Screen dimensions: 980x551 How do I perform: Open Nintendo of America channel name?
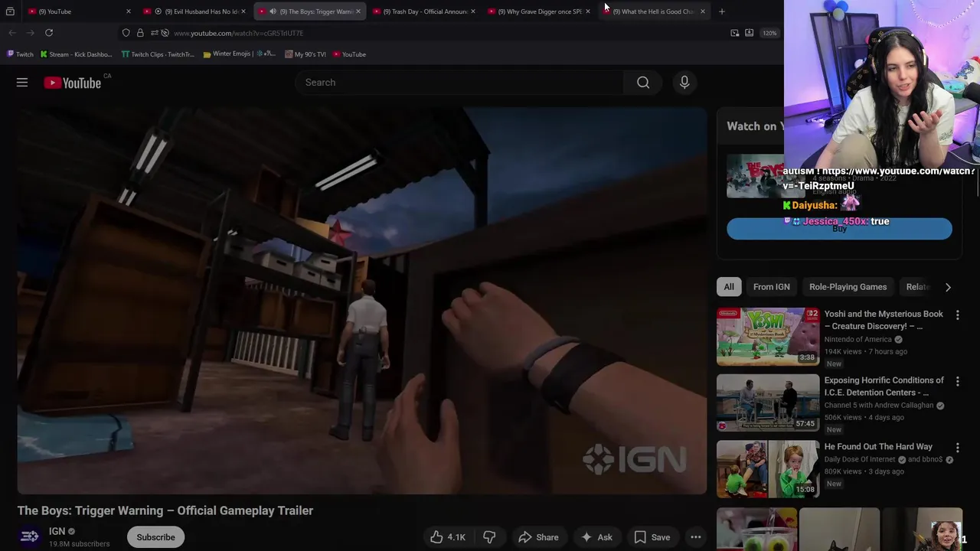coord(857,340)
